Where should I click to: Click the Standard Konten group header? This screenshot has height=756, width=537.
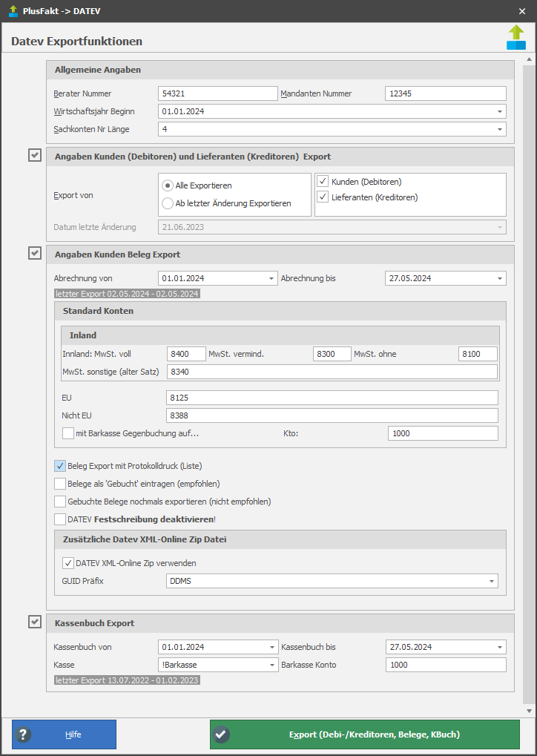point(280,311)
